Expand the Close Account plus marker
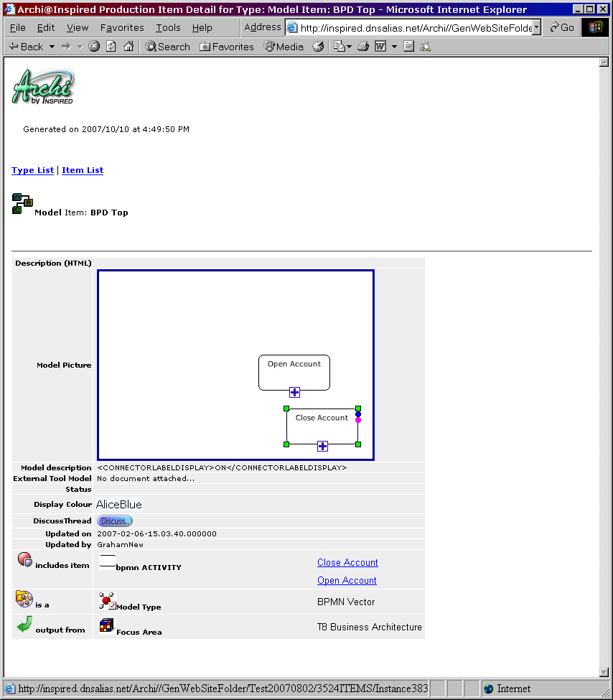Screen dimensions: 613x700 click(322, 446)
